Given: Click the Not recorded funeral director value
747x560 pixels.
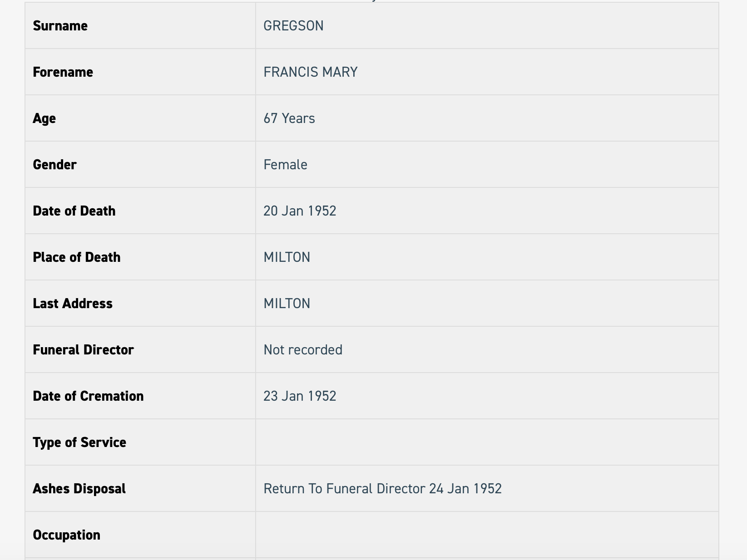Looking at the screenshot, I should pos(303,350).
